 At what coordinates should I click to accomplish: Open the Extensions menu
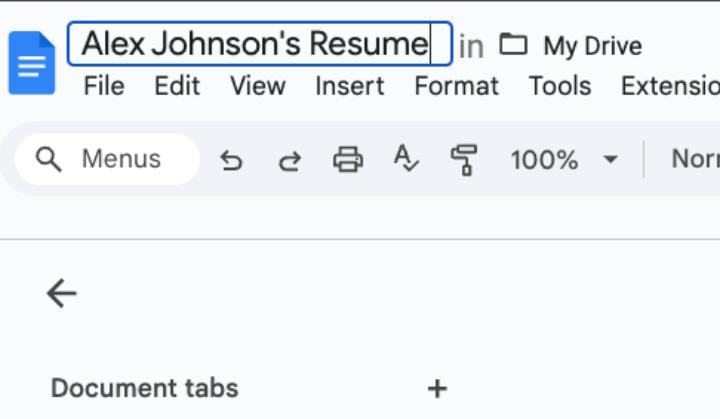point(670,86)
